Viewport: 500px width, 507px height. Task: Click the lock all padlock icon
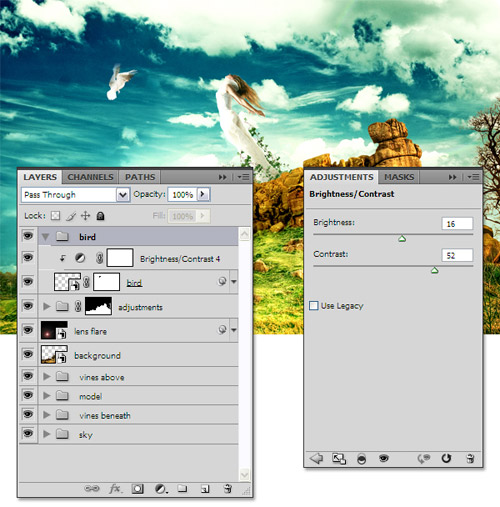[x=100, y=216]
